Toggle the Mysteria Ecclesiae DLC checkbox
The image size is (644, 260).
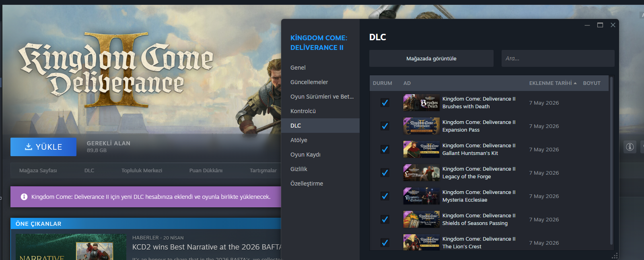[x=385, y=196]
